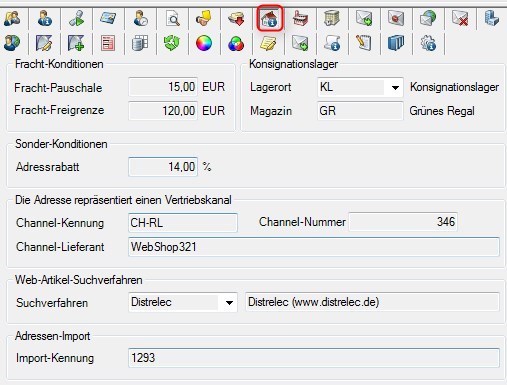507x385 pixels.
Task: Click the Distrelec (www.distrelec.de) description field
Action: coord(372,302)
